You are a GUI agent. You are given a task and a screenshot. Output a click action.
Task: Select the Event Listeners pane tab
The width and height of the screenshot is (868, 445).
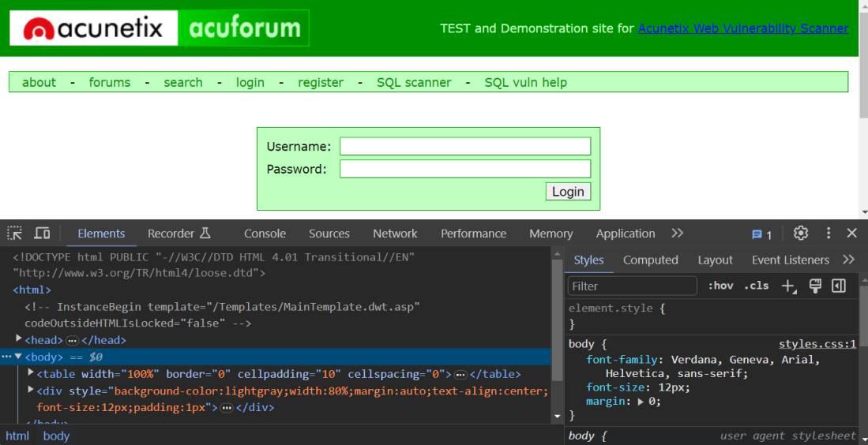pos(790,260)
